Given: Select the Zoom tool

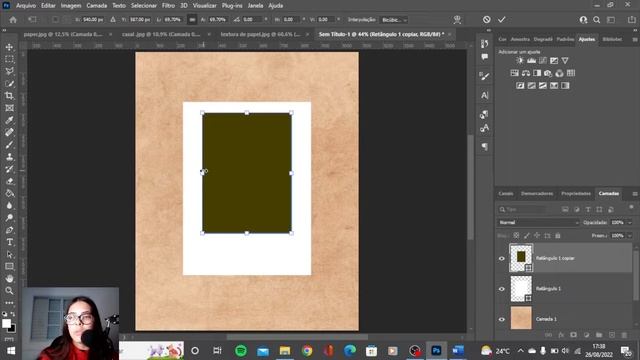Looking at the screenshot, I should [x=9, y=291].
